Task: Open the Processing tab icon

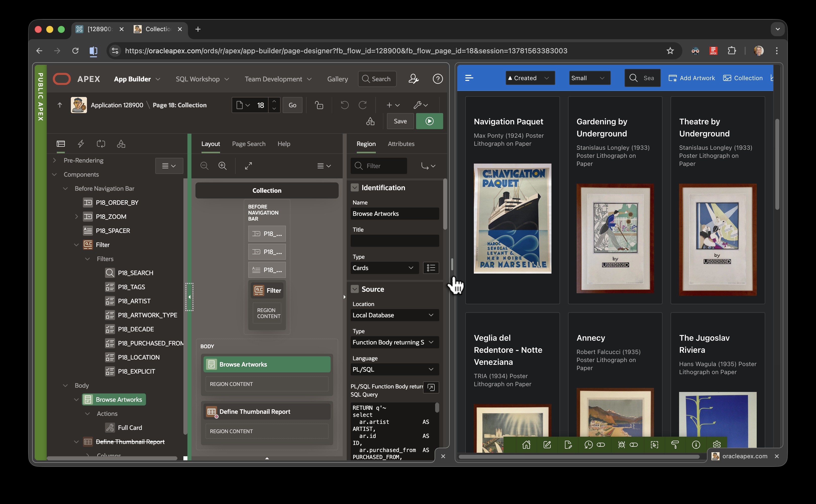Action: 101,144
